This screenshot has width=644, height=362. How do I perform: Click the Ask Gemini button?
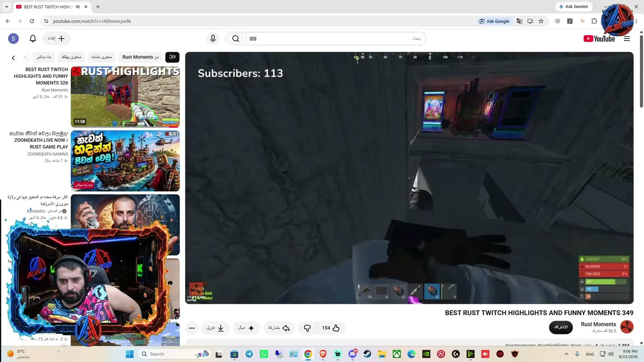click(x=573, y=7)
